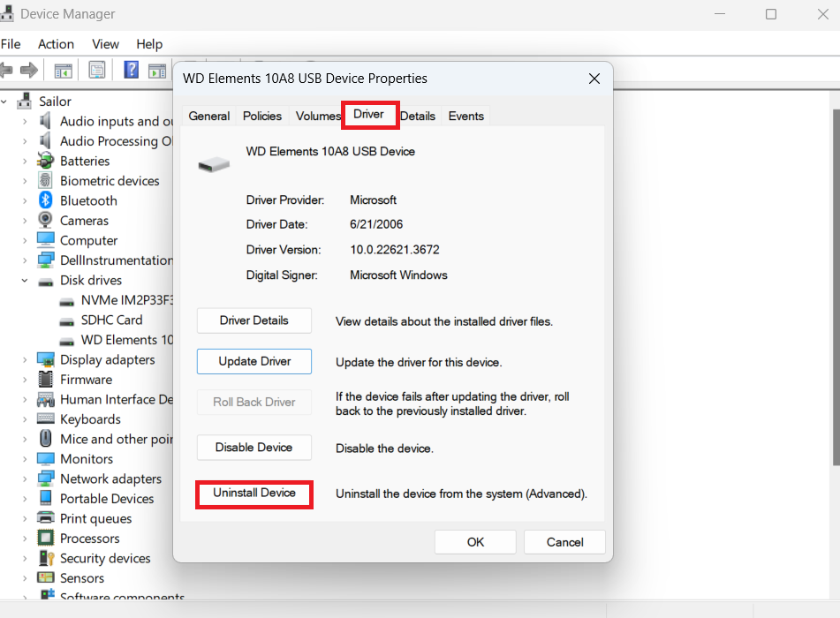Click the Disk drives category icon
Image resolution: width=840 pixels, height=618 pixels.
point(46,281)
